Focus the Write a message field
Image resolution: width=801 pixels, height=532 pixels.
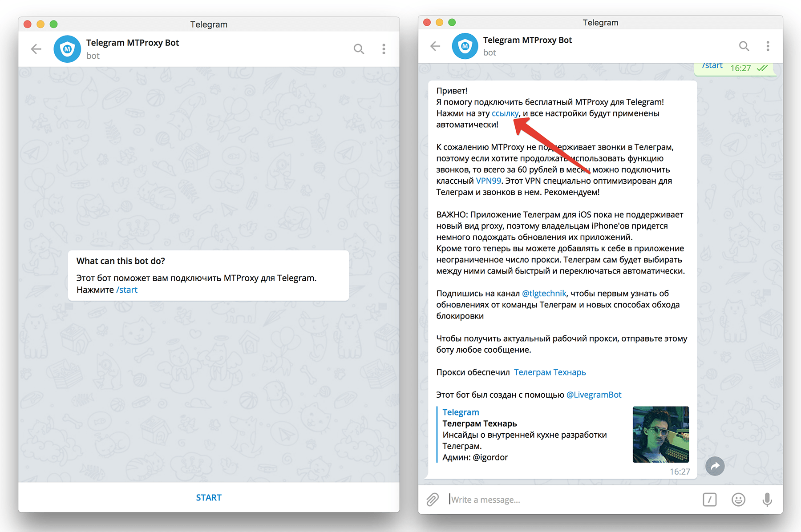[572, 500]
